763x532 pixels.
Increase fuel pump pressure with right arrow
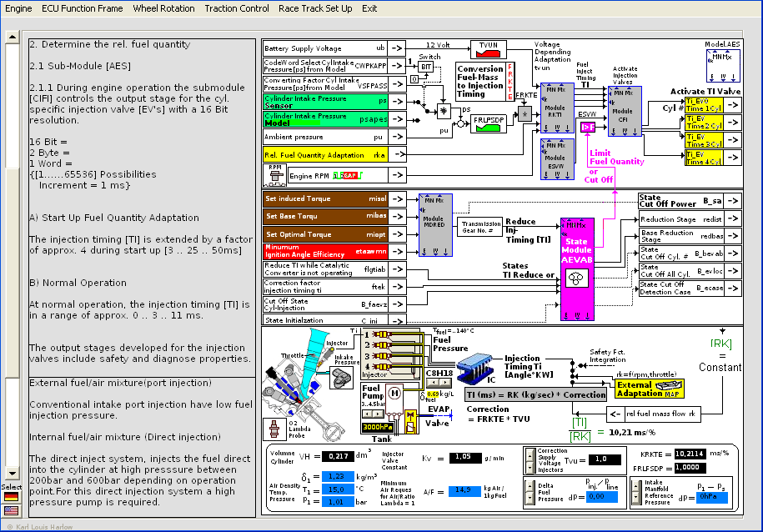(379, 414)
